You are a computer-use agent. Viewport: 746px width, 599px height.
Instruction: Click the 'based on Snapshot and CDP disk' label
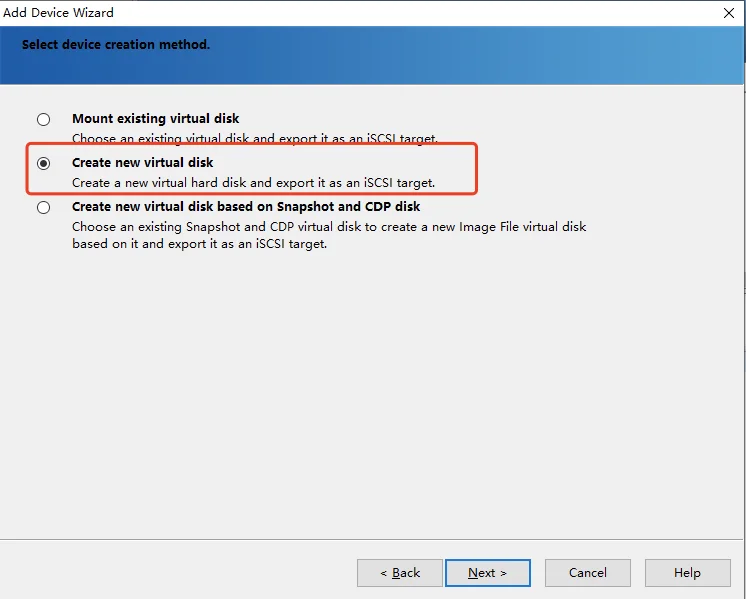[318, 206]
